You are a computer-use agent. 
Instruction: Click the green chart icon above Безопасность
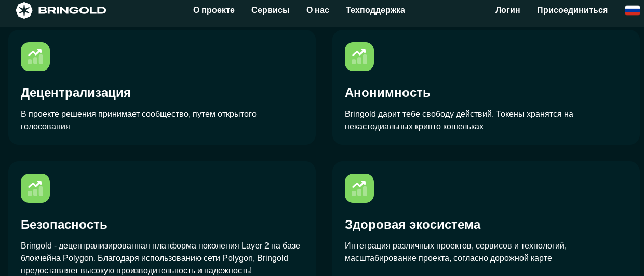[35, 188]
